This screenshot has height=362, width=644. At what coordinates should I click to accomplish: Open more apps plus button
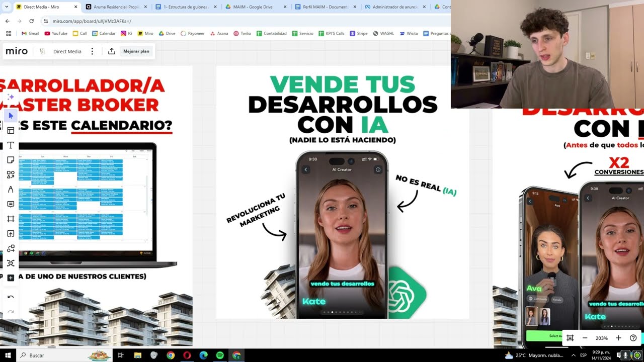click(11, 278)
